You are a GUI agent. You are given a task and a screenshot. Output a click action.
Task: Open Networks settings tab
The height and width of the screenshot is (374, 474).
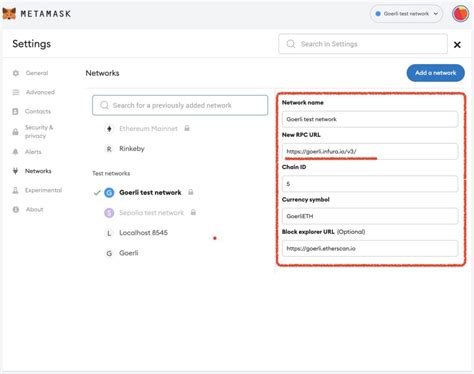pyautogui.click(x=38, y=171)
